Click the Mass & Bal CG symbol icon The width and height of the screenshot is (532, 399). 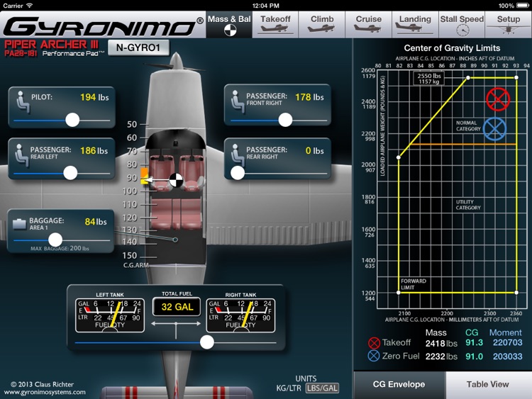click(230, 30)
